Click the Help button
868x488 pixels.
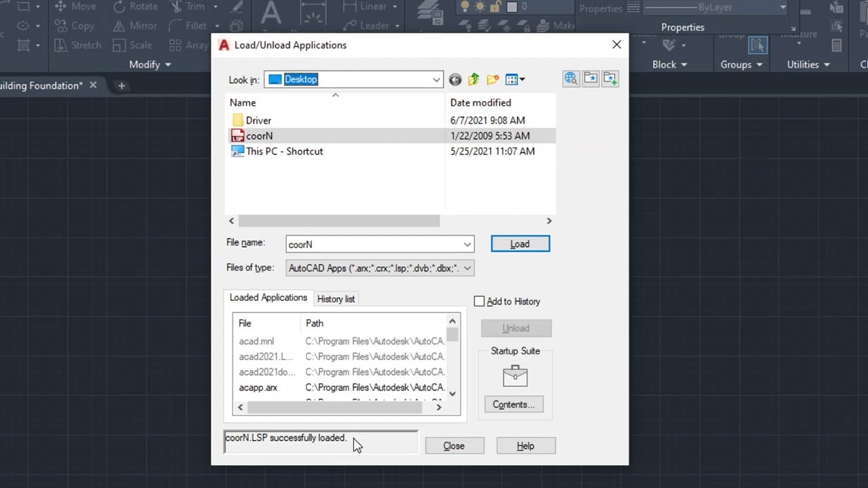tap(526, 446)
